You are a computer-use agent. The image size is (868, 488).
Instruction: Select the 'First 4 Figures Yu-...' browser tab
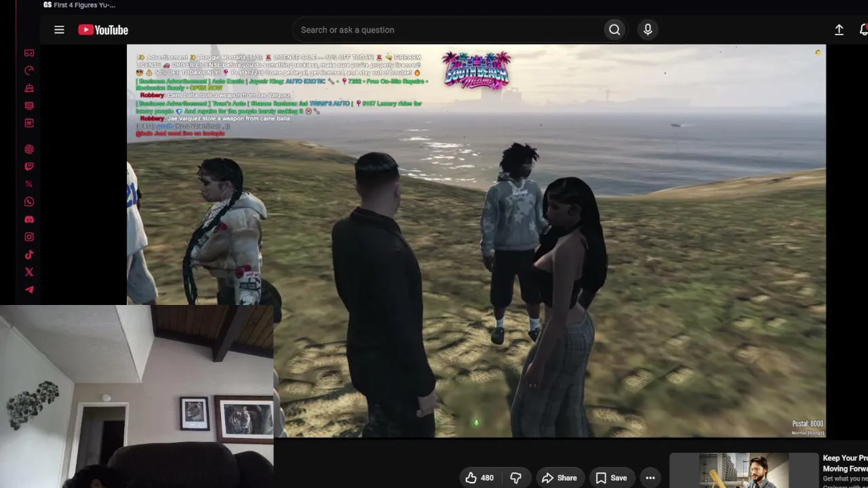tap(79, 5)
